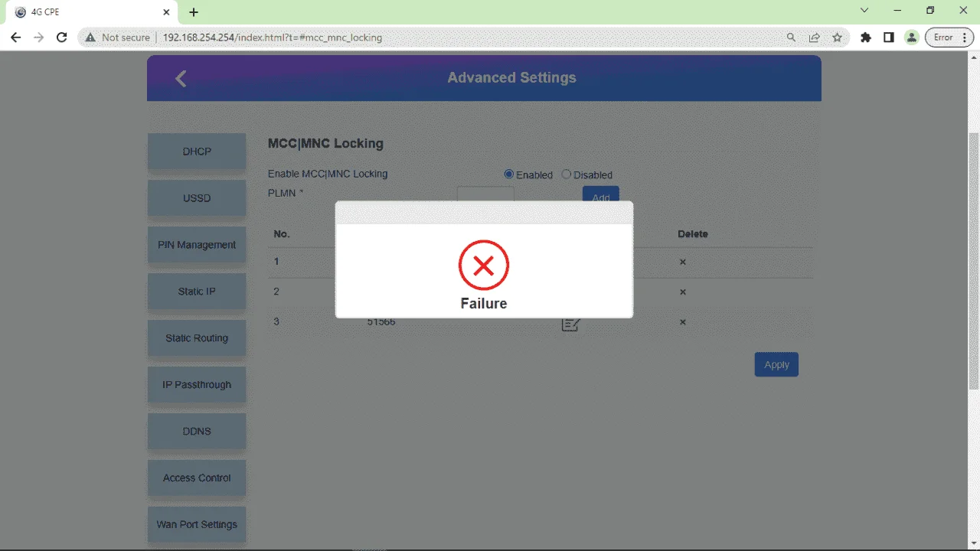Open the Extensions puzzle icon
Image resolution: width=980 pixels, height=551 pixels.
(x=866, y=37)
